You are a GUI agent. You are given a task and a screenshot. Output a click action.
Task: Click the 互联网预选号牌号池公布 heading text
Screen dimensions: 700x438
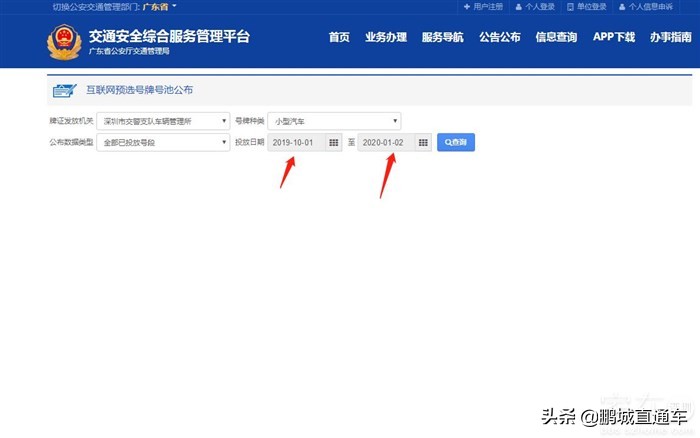pos(139,90)
